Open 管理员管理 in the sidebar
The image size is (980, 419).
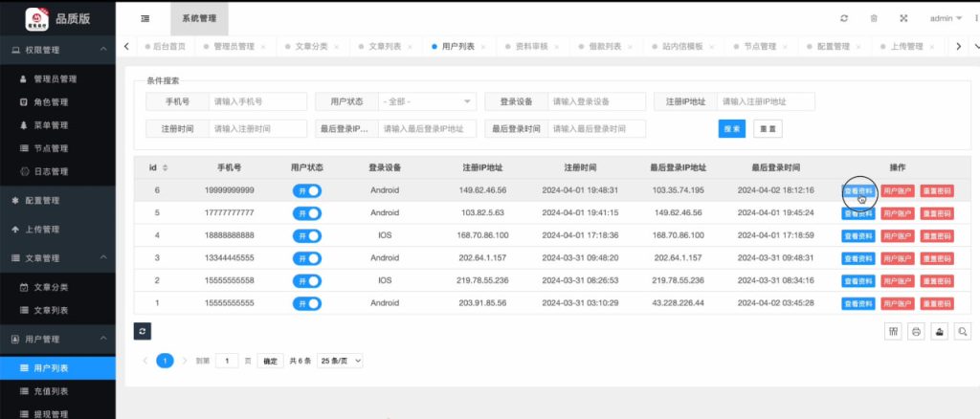(57, 79)
